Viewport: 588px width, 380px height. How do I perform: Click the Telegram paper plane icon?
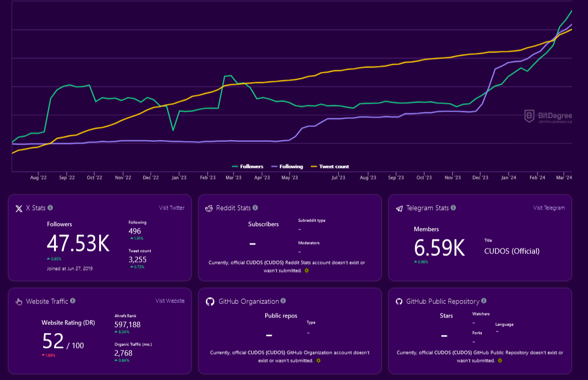[x=399, y=208]
